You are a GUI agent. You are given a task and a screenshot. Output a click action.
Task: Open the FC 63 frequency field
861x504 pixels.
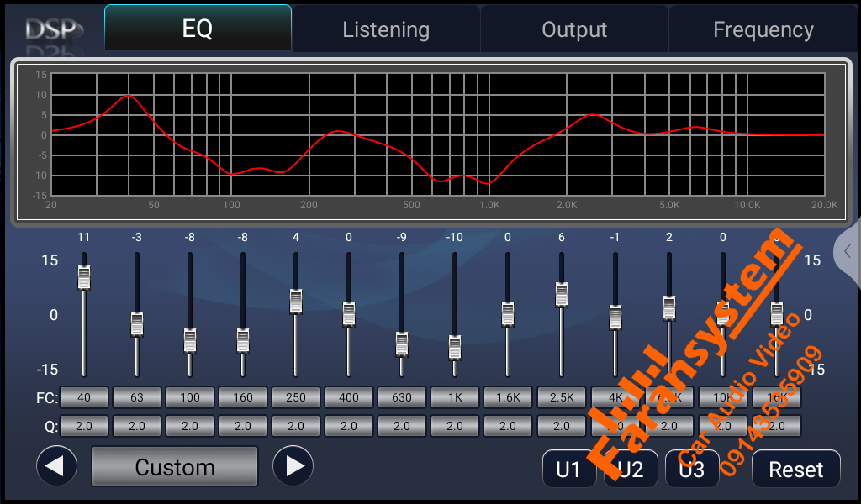pos(137,397)
